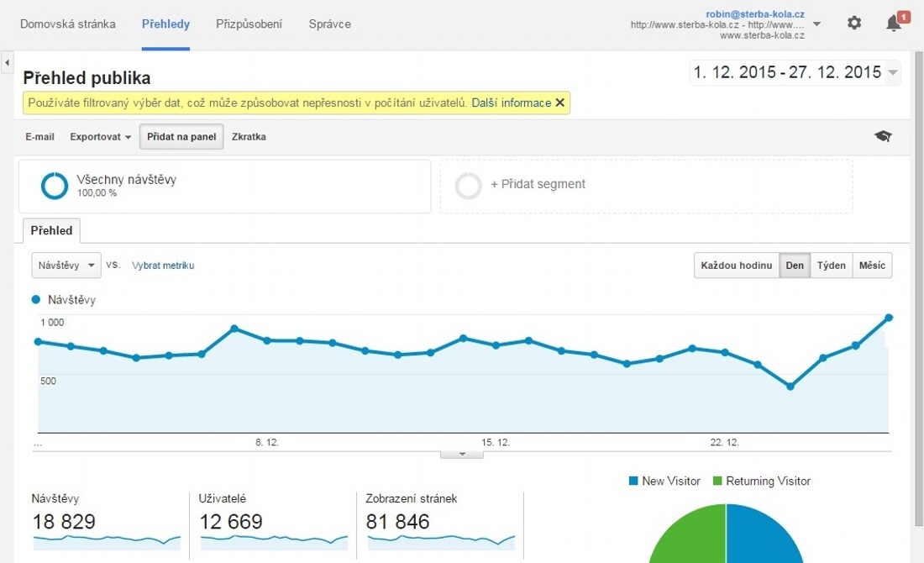Click the 15. 12. axis label
Screen dimensions: 924x563
[x=496, y=442]
